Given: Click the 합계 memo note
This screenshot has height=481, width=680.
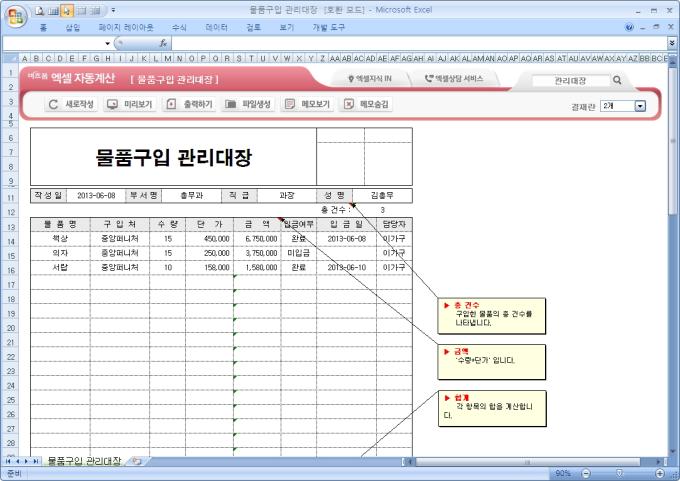Looking at the screenshot, I should [x=492, y=408].
